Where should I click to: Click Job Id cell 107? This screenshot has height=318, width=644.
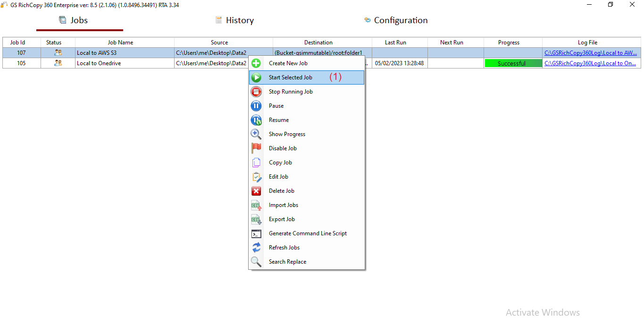click(22, 53)
